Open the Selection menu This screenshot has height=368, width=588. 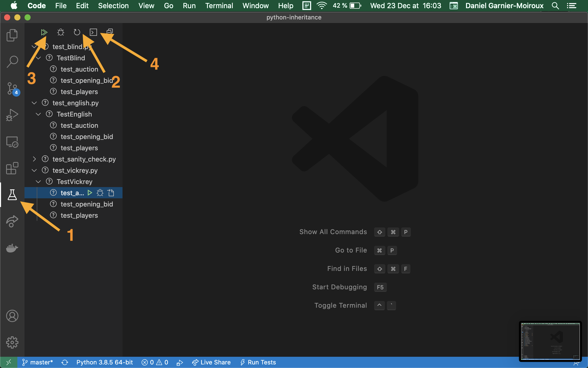coord(113,6)
